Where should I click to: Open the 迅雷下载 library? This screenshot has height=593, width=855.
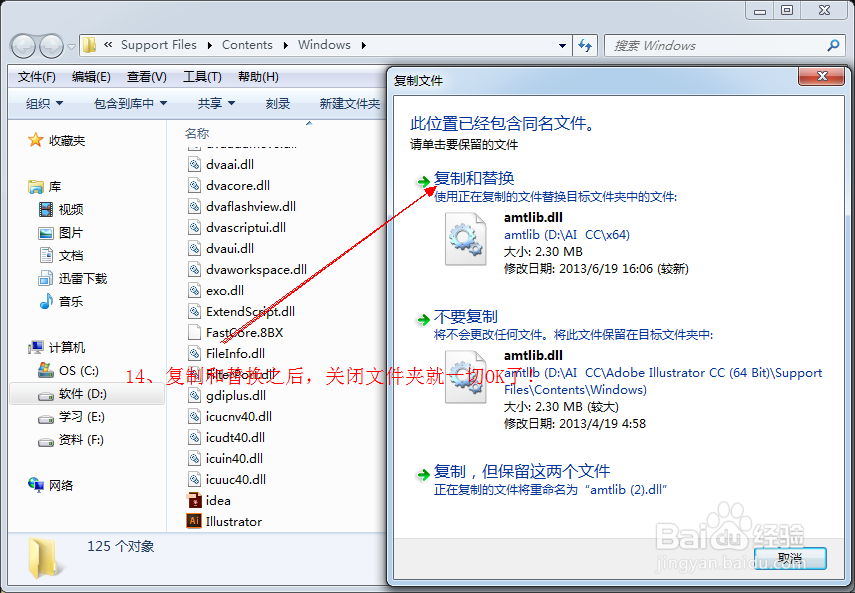coord(73,279)
